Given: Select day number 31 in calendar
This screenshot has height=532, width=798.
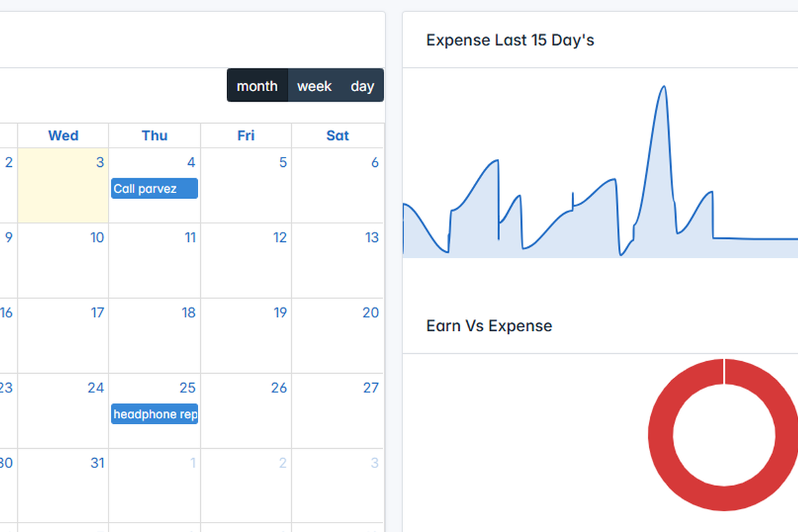Looking at the screenshot, I should coord(97,463).
